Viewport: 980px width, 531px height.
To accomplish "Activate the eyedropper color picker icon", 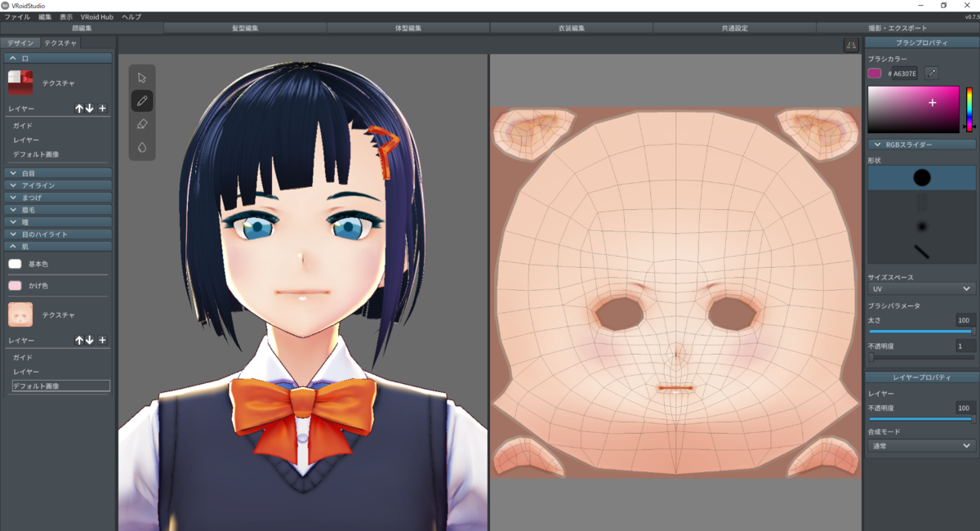I will 932,74.
